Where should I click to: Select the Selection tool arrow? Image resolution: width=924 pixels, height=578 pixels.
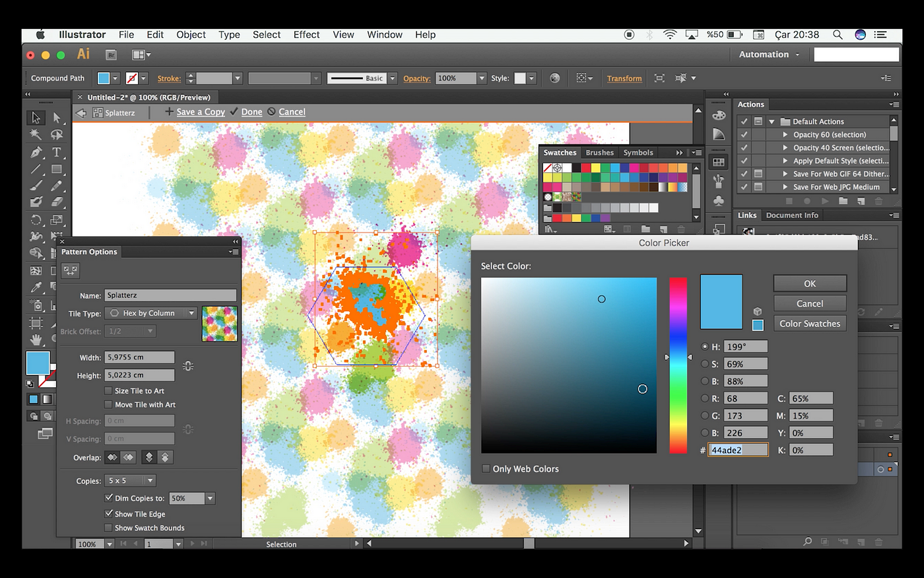(36, 118)
